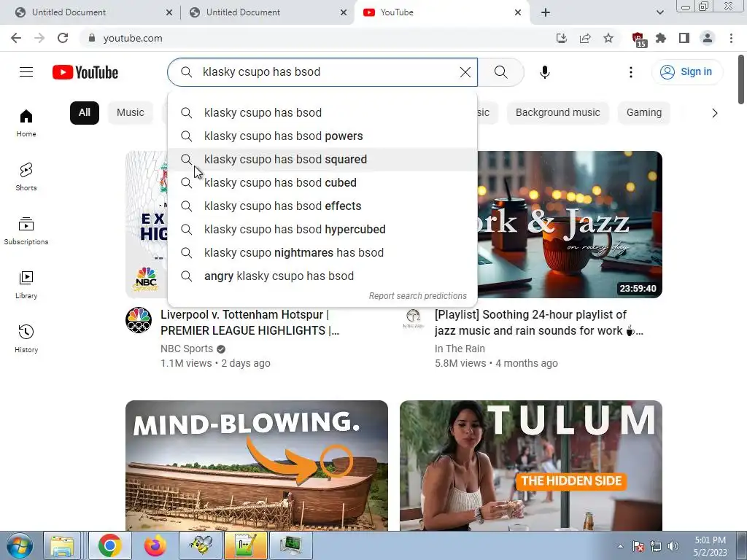Install app icon in address bar

click(562, 38)
